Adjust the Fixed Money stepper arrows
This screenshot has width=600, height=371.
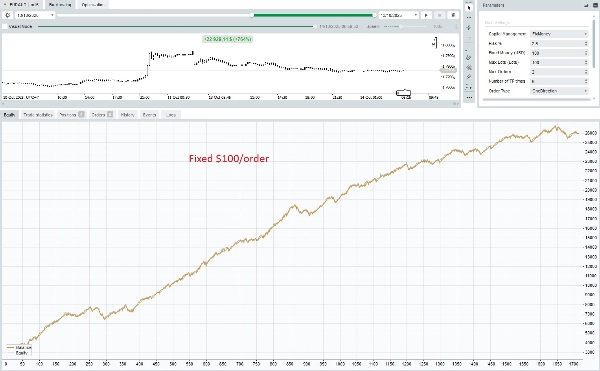tap(586, 53)
